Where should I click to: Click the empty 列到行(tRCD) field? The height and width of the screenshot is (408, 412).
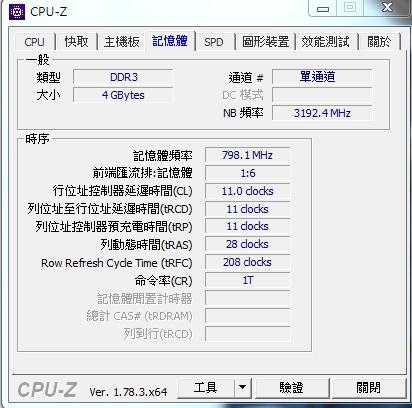(x=248, y=334)
